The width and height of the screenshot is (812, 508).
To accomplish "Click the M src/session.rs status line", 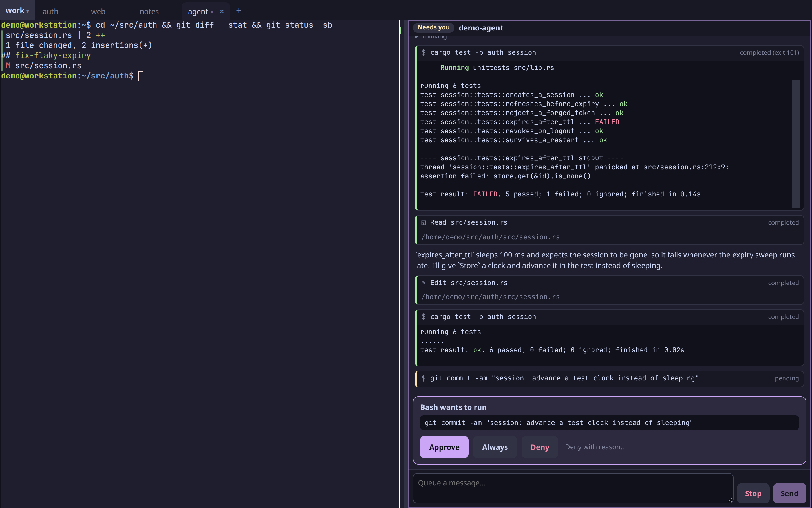I will click(x=44, y=66).
